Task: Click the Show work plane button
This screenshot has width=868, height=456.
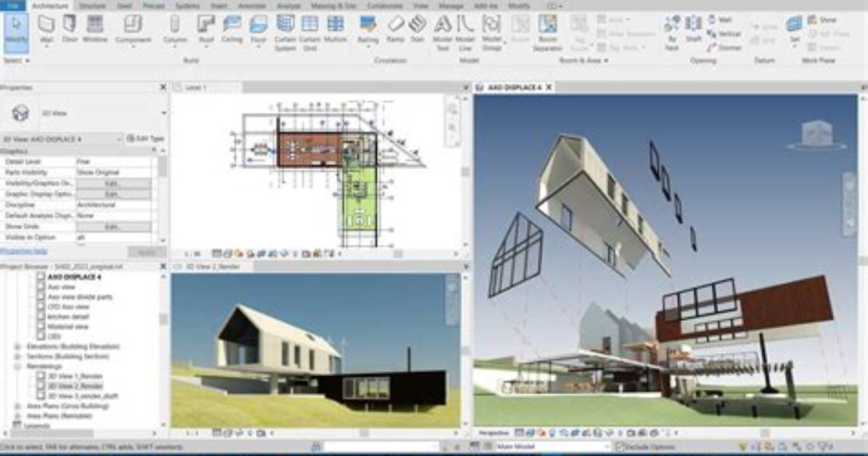Action: [x=822, y=20]
